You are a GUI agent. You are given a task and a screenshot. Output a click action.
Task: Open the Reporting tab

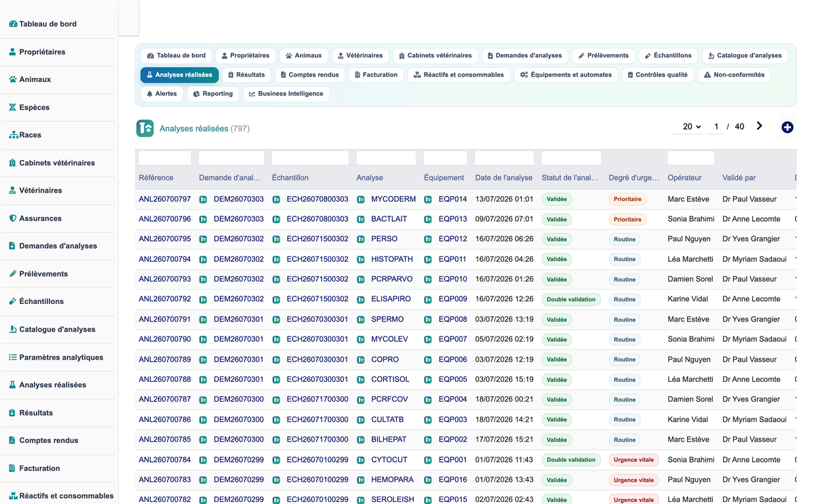tap(213, 94)
